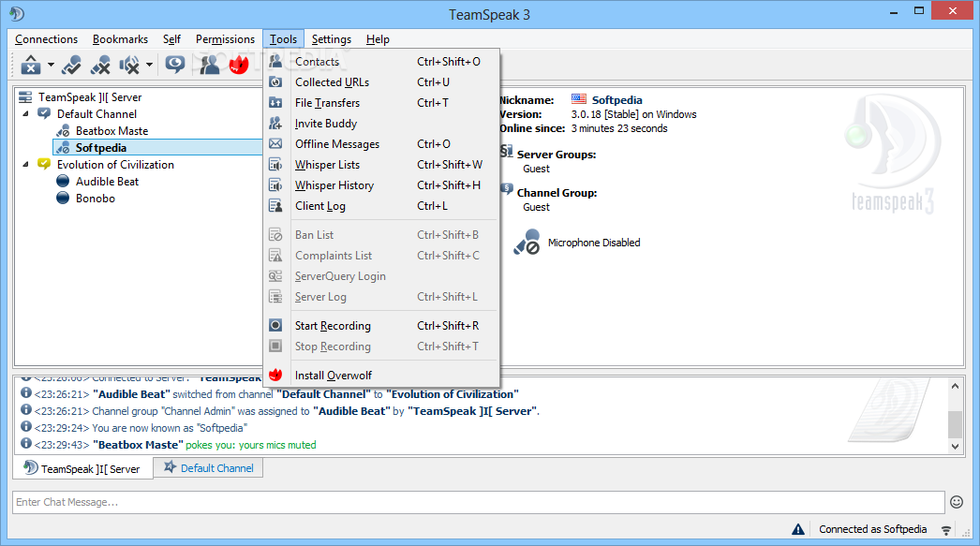Select user Audible Beat
The width and height of the screenshot is (980, 546).
pos(107,181)
